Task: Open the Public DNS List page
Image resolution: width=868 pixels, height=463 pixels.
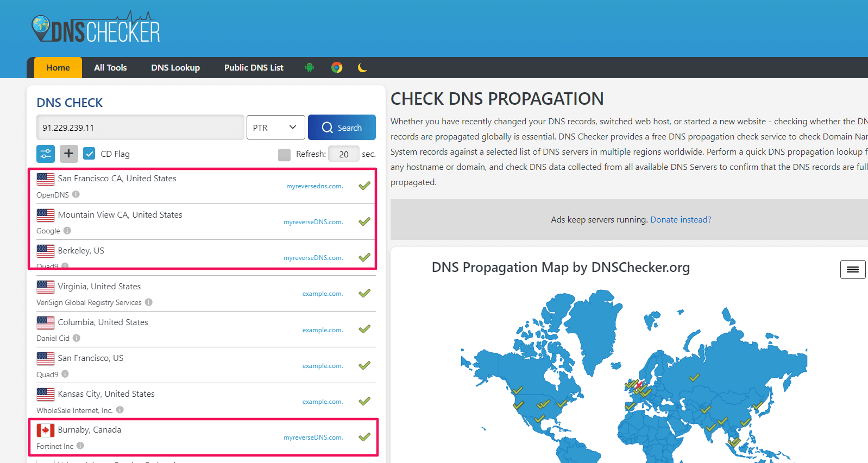Action: (254, 68)
